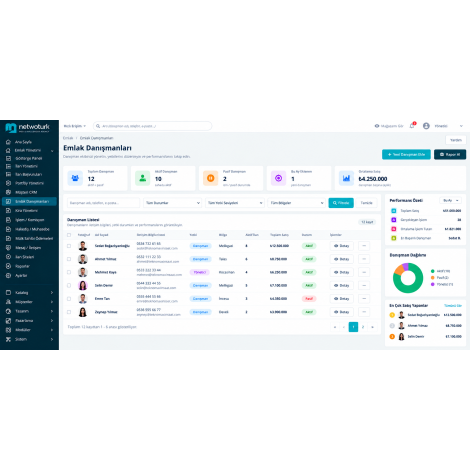Click the Toplam Danışman people icon card
Viewport: 470px width, 470px height.
75,178
